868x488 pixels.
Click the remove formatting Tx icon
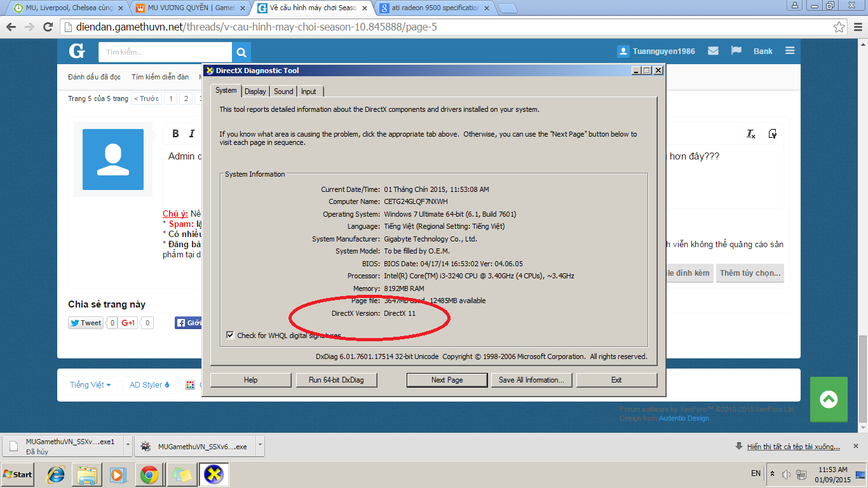click(x=751, y=134)
